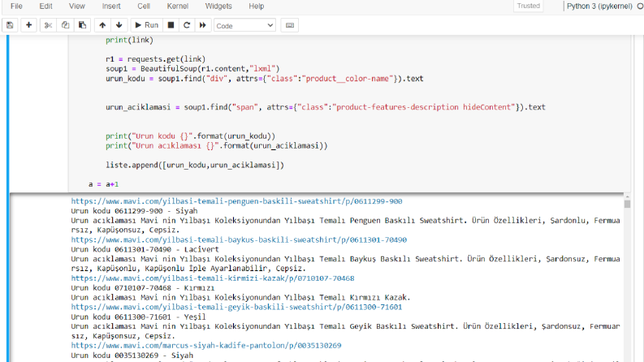644x362 pixels.
Task: Open the Help menu
Action: pyautogui.click(x=257, y=6)
